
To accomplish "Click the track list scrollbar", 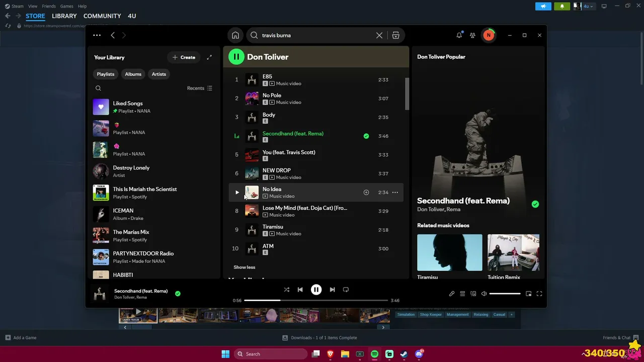I will (407, 94).
